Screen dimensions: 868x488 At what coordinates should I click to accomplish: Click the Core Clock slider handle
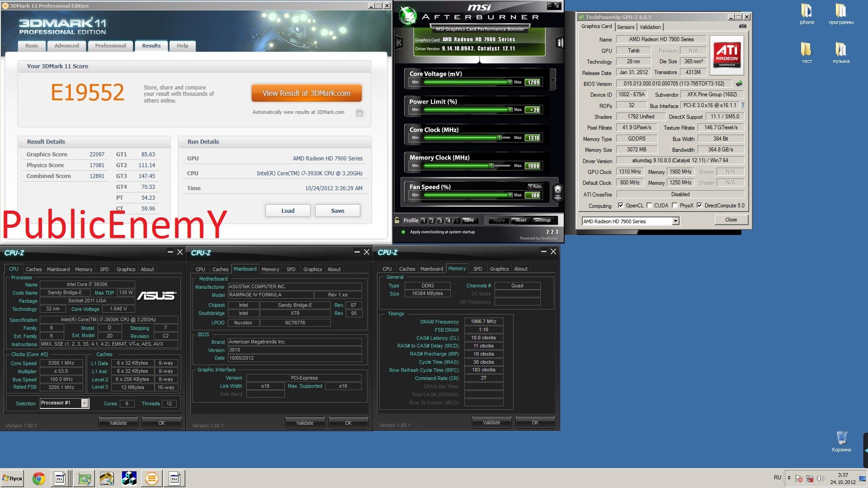(x=500, y=138)
